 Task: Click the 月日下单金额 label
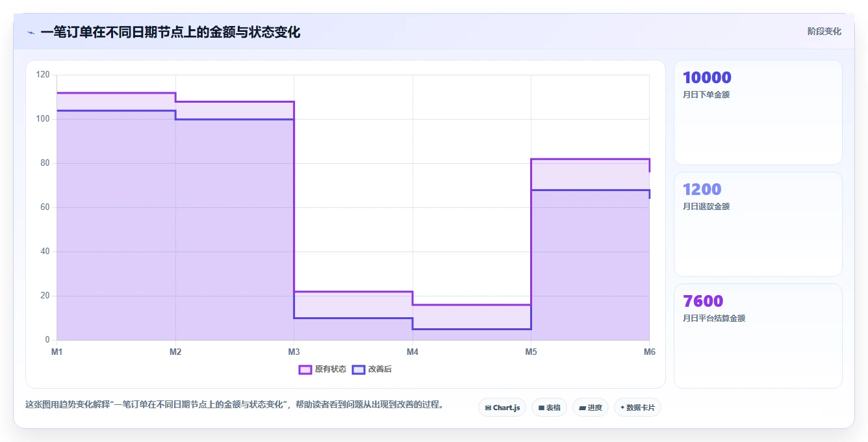(706, 95)
